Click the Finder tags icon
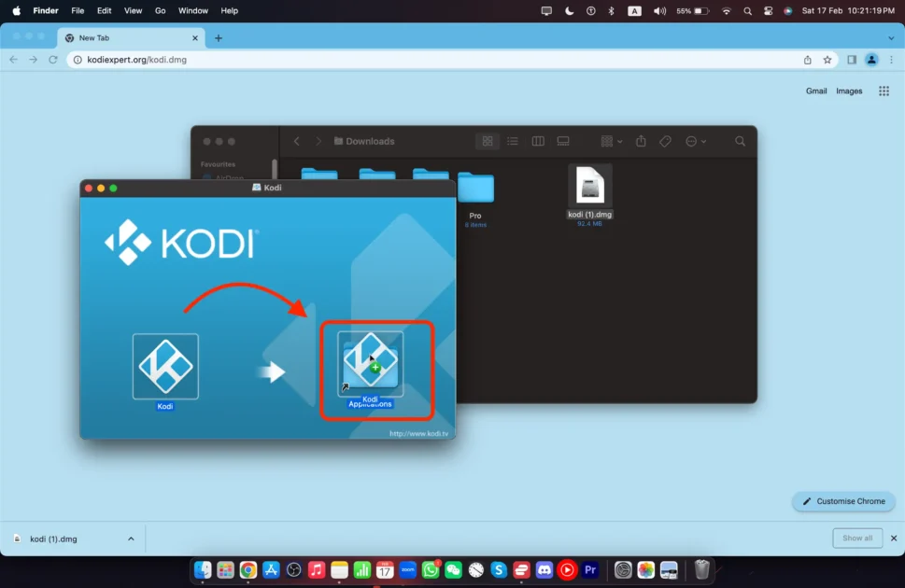The image size is (905, 588). pyautogui.click(x=665, y=141)
